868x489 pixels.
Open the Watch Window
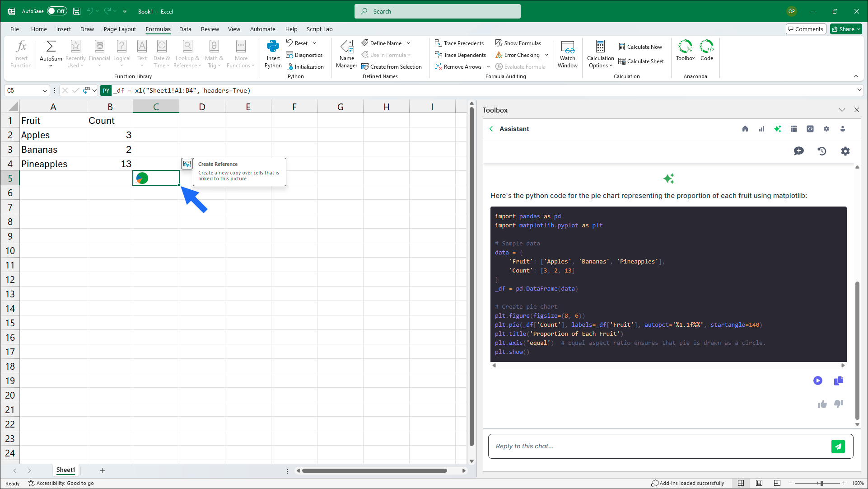coord(567,54)
